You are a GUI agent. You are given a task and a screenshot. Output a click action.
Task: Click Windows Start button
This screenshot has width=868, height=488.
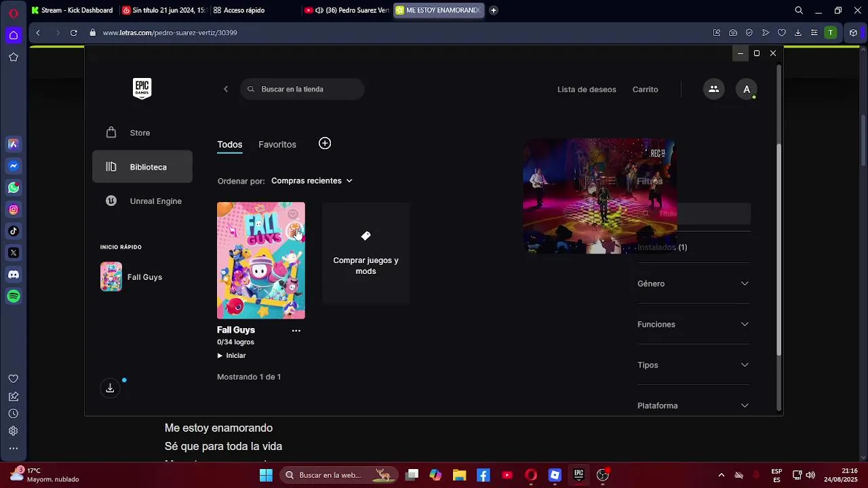tap(266, 475)
